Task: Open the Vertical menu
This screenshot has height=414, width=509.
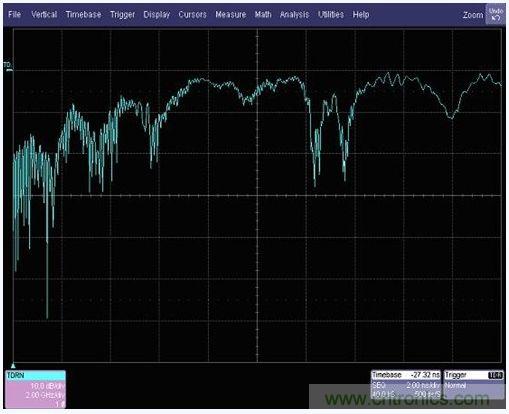Action: click(44, 14)
